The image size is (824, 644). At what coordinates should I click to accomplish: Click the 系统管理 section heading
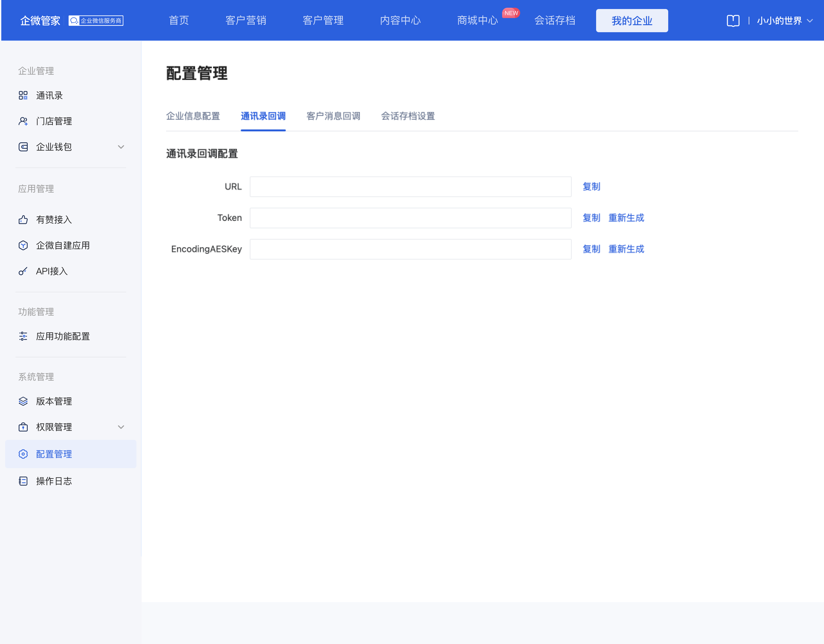(36, 377)
